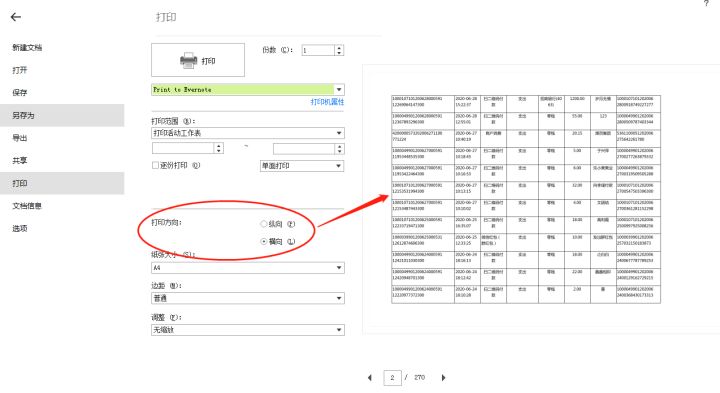Screen dimensions: 720x393
Task: Increase the page range start stepper
Action: [x=219, y=146]
